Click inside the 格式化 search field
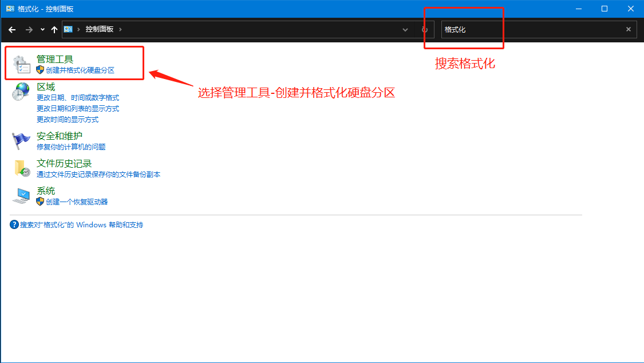The height and width of the screenshot is (363, 644). 515,29
